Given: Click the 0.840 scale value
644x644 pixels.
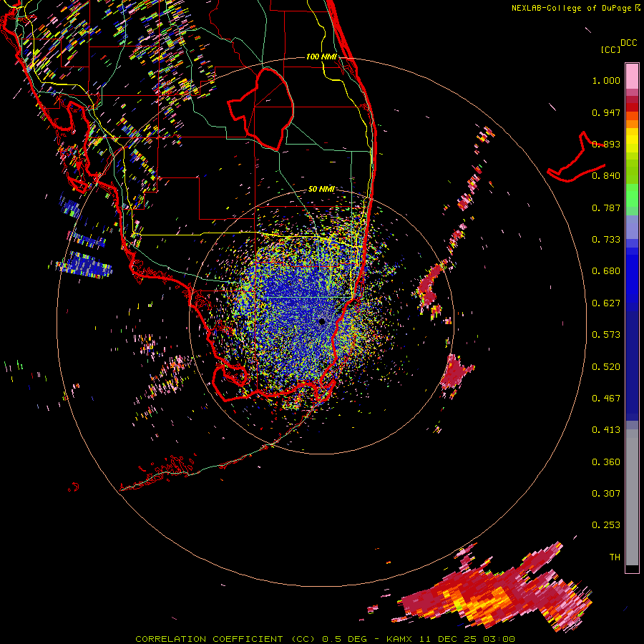Looking at the screenshot, I should click(x=606, y=176).
